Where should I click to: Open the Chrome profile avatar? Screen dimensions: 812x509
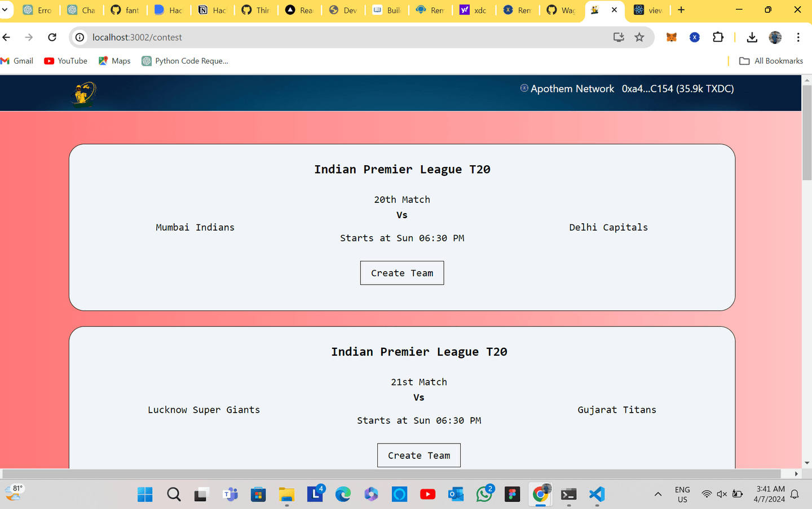click(775, 37)
